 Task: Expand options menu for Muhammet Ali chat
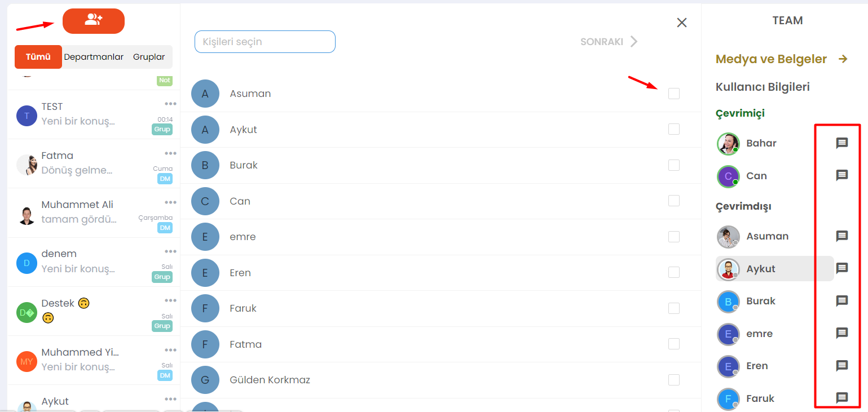171,202
